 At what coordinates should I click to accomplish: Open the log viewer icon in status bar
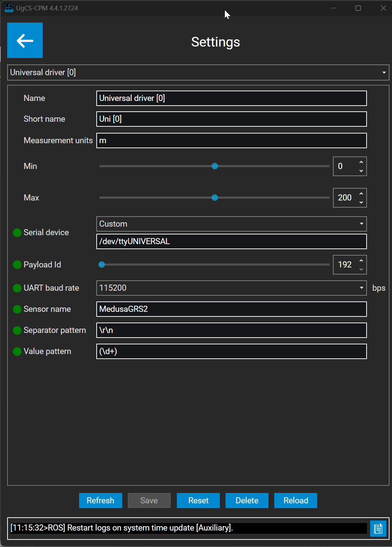(378, 528)
